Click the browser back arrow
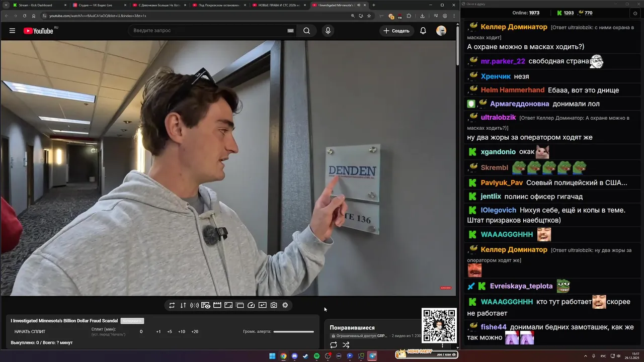644x362 pixels. coord(7,16)
